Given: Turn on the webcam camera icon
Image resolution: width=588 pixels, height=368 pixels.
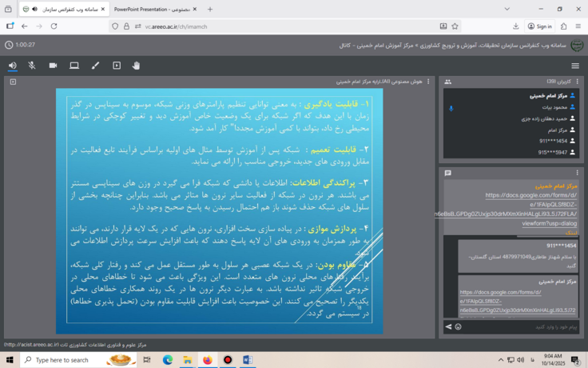Looking at the screenshot, I should pos(53,66).
